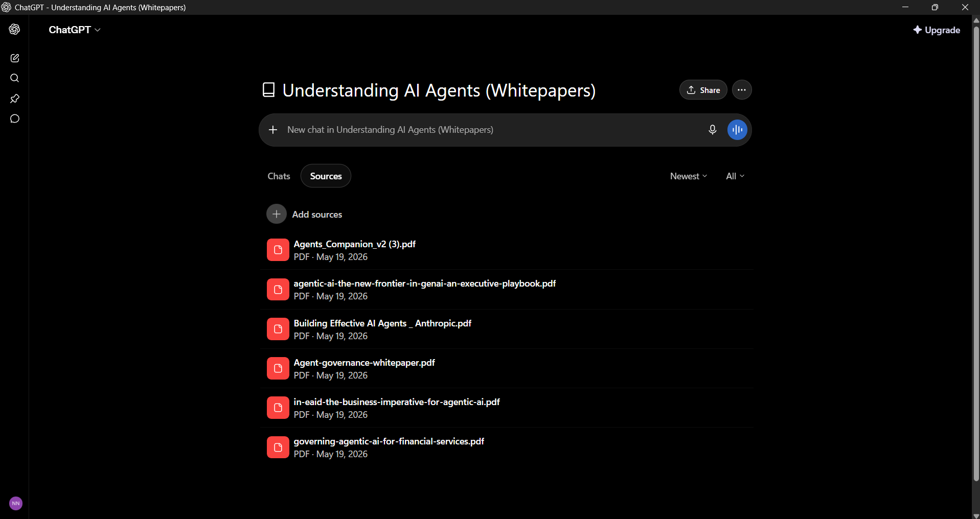980x519 pixels.
Task: Close the ChatGPT window
Action: pos(965,7)
